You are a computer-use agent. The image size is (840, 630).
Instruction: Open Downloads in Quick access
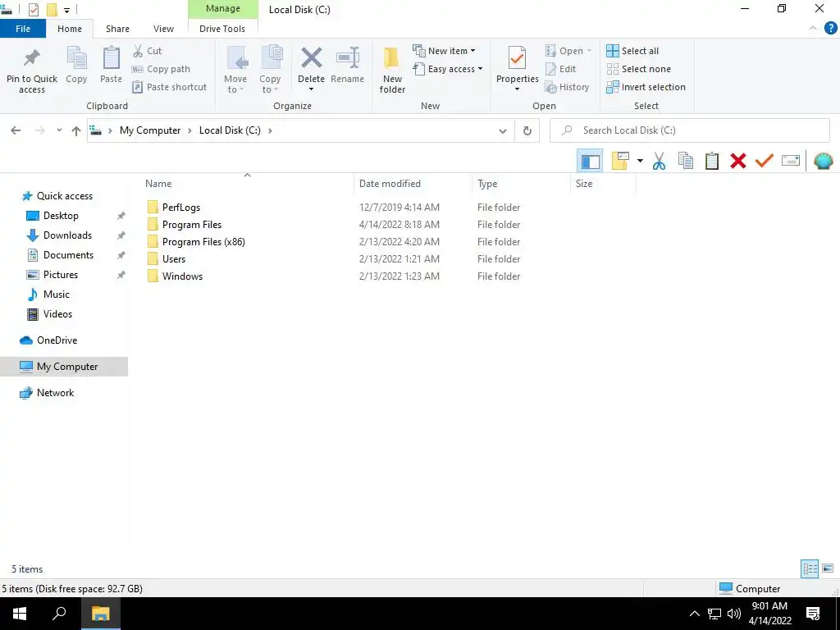tap(67, 235)
